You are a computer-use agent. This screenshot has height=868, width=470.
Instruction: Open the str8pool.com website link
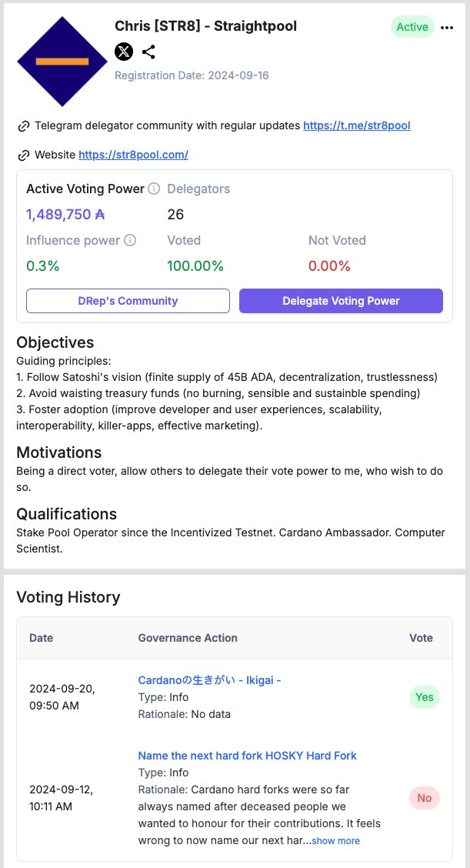tap(133, 155)
